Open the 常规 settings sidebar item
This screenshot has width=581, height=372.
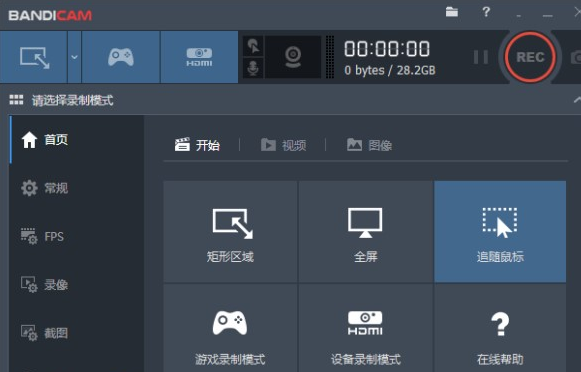44,188
